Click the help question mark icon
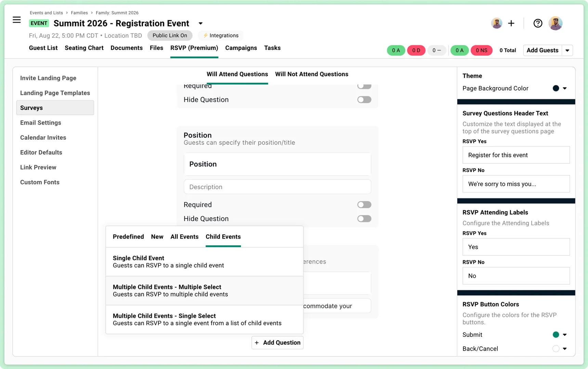Viewport: 588px width, 369px height. [x=538, y=23]
